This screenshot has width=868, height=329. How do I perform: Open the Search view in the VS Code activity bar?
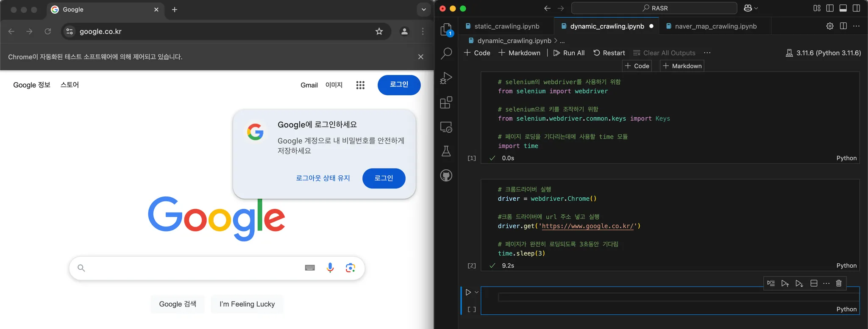coord(446,53)
